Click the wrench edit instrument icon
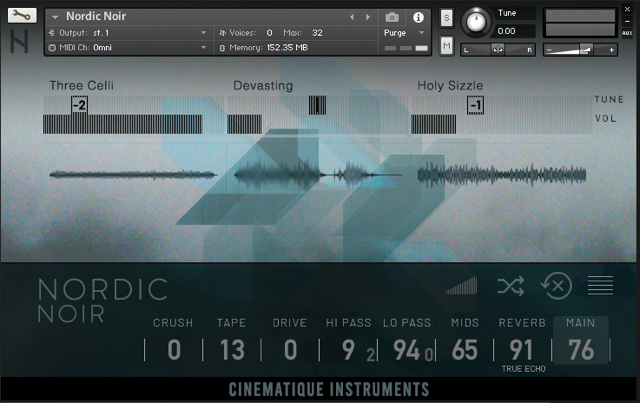Viewport: 640px width, 403px height. click(22, 16)
